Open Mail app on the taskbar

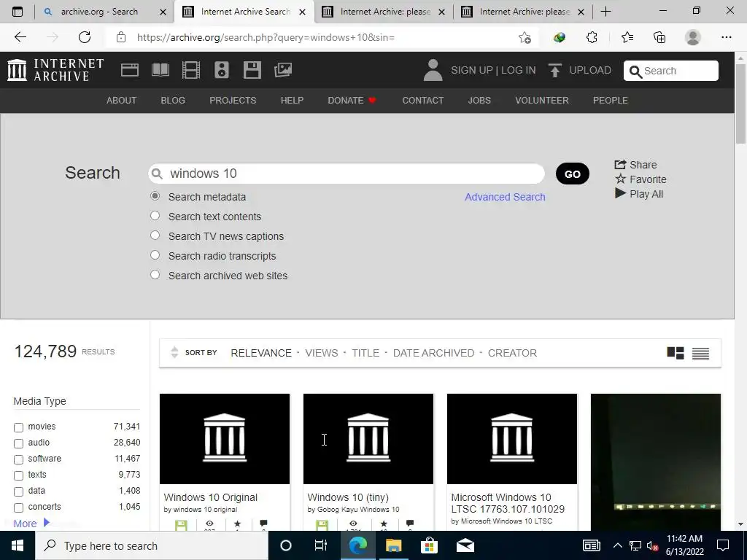[x=465, y=545]
